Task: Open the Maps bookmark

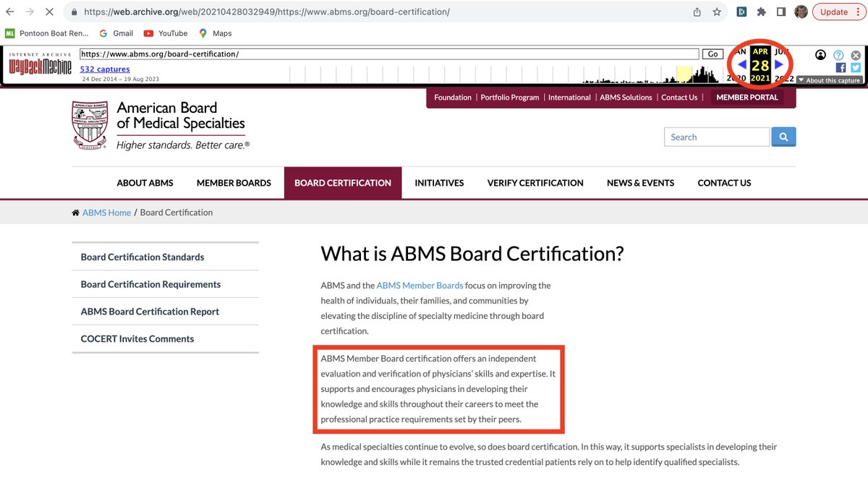Action: click(216, 33)
